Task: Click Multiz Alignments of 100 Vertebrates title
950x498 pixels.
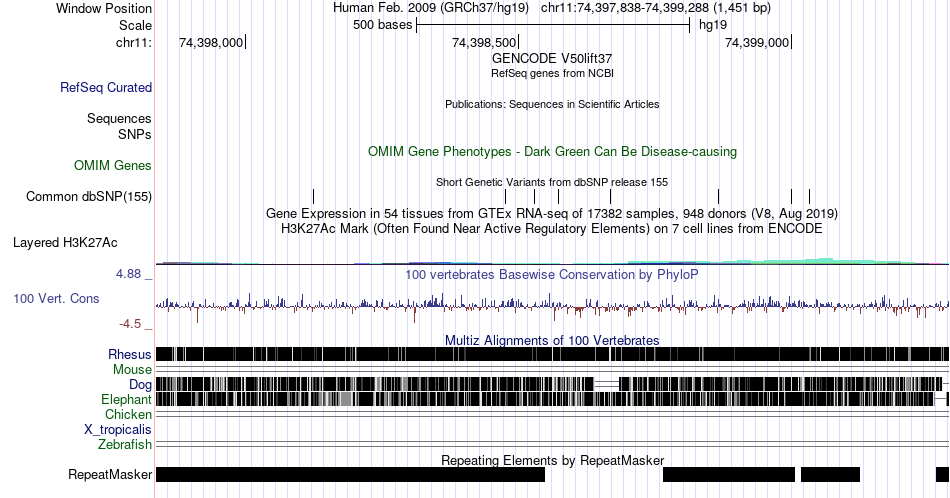Action: pos(552,340)
